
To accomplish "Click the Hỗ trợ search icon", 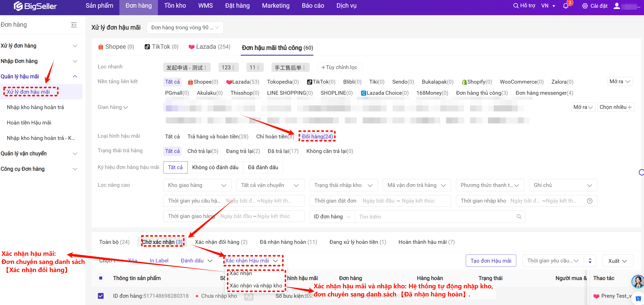I will (x=516, y=6).
